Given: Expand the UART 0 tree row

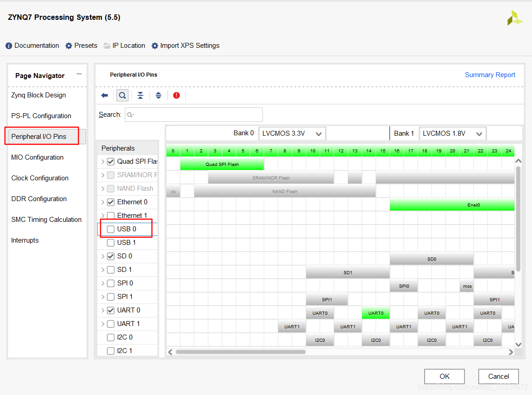Looking at the screenshot, I should pyautogui.click(x=103, y=310).
